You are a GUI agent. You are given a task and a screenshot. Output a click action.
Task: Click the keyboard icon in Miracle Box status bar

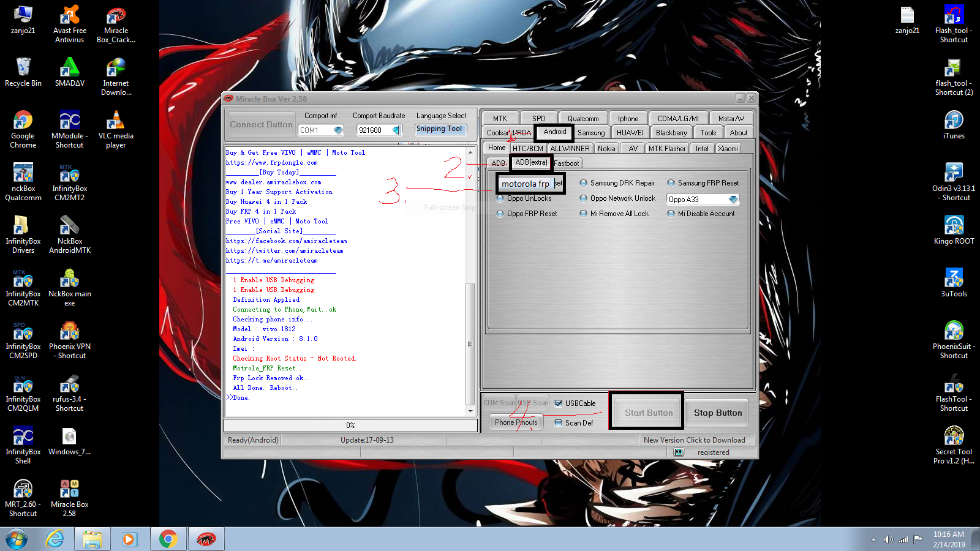(x=679, y=452)
